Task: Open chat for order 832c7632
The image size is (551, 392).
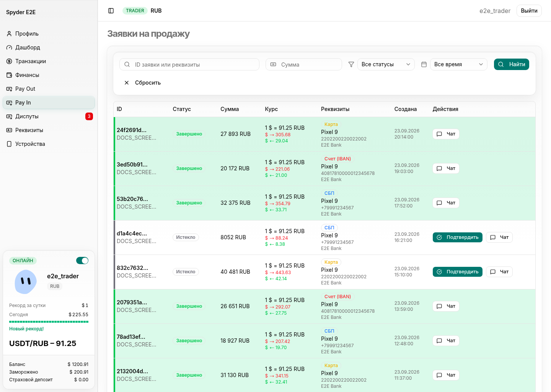Action: [499, 272]
